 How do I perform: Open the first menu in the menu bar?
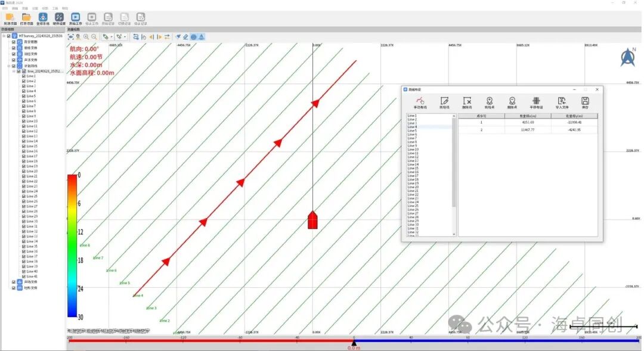pos(4,8)
